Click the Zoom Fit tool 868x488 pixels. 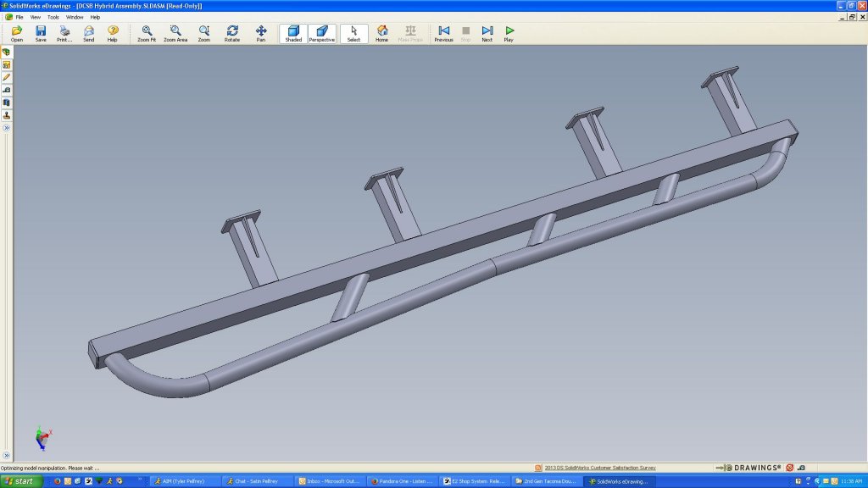pos(147,34)
